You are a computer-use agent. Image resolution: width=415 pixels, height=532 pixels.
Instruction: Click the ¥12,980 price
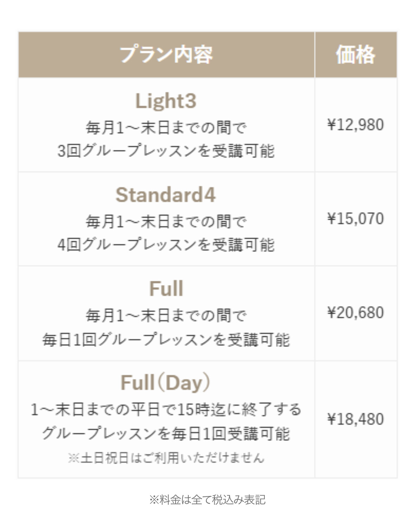click(356, 125)
